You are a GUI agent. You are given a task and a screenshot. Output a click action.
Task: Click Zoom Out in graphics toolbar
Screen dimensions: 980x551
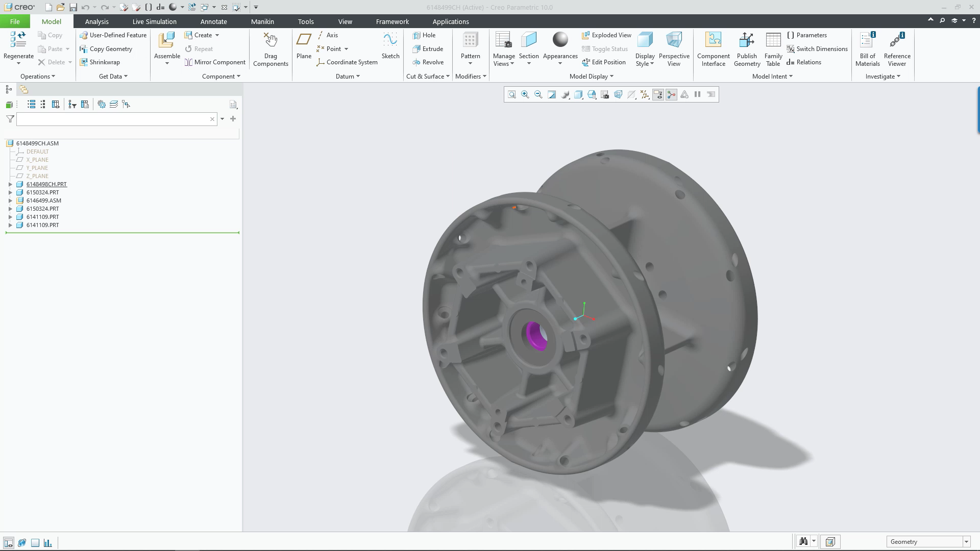click(538, 94)
